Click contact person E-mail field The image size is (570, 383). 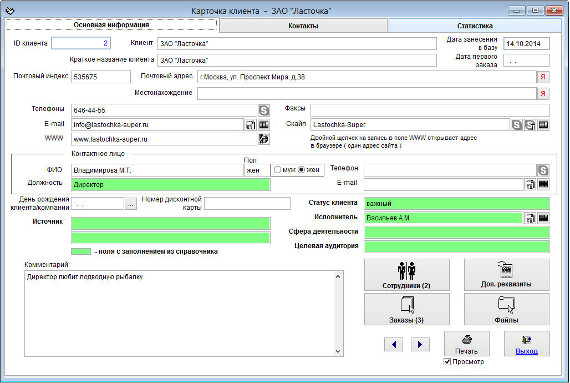click(443, 184)
